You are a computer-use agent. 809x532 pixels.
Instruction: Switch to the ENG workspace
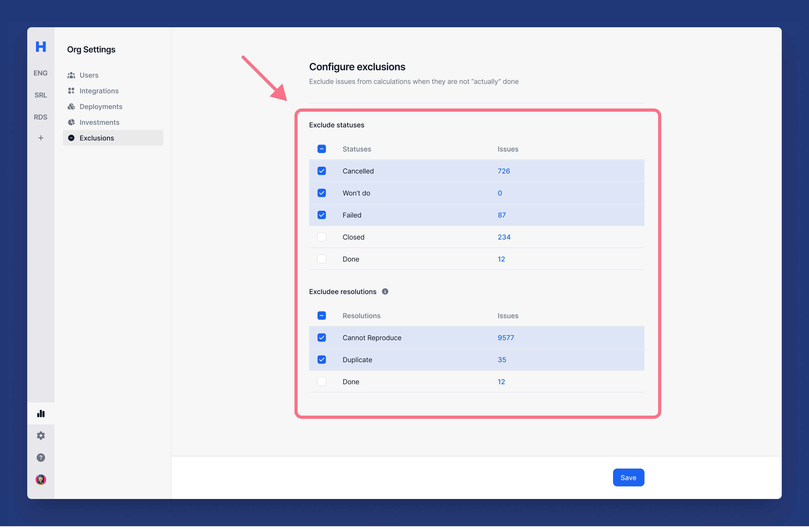pos(40,73)
